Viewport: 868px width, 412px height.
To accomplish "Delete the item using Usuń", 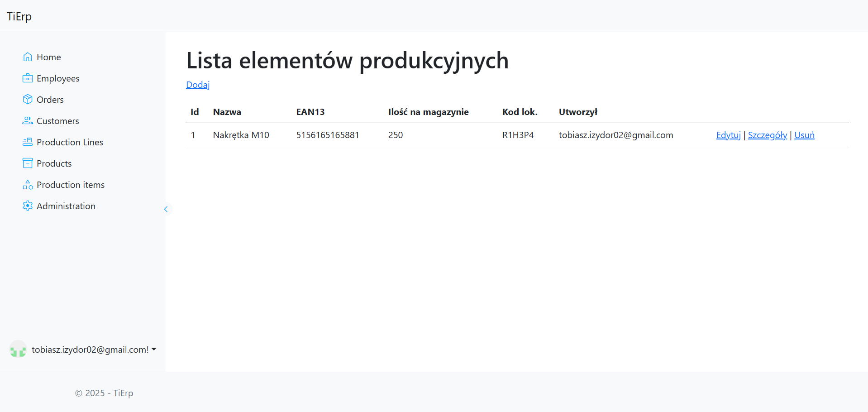I will point(804,135).
